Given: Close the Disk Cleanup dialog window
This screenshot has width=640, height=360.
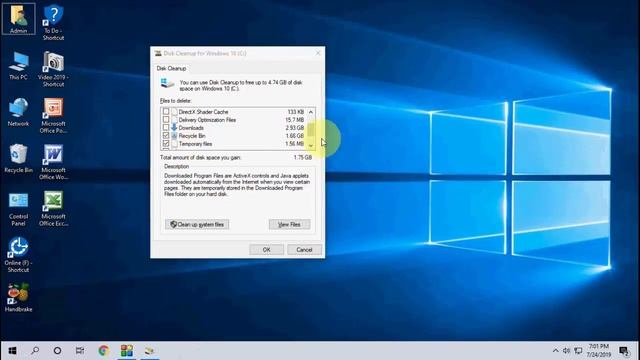Looking at the screenshot, I should click(x=318, y=53).
